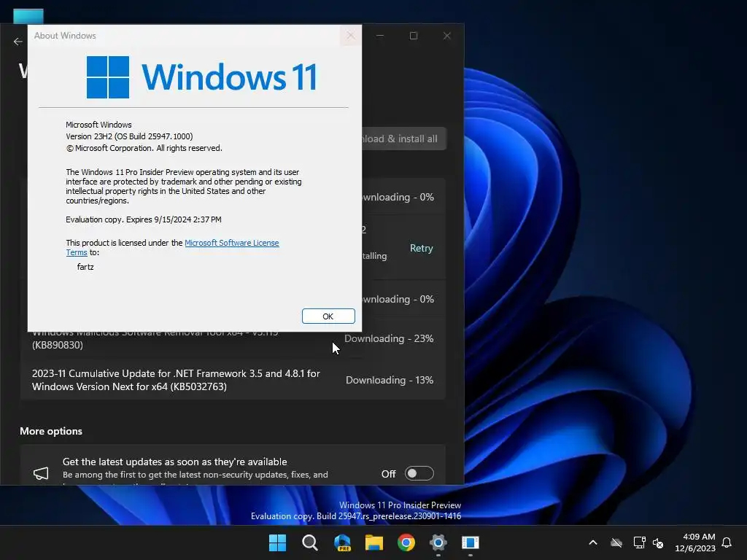Viewport: 747px width, 560px height.
Task: Click the Windows 11 logo in dialog
Action: tap(201, 77)
